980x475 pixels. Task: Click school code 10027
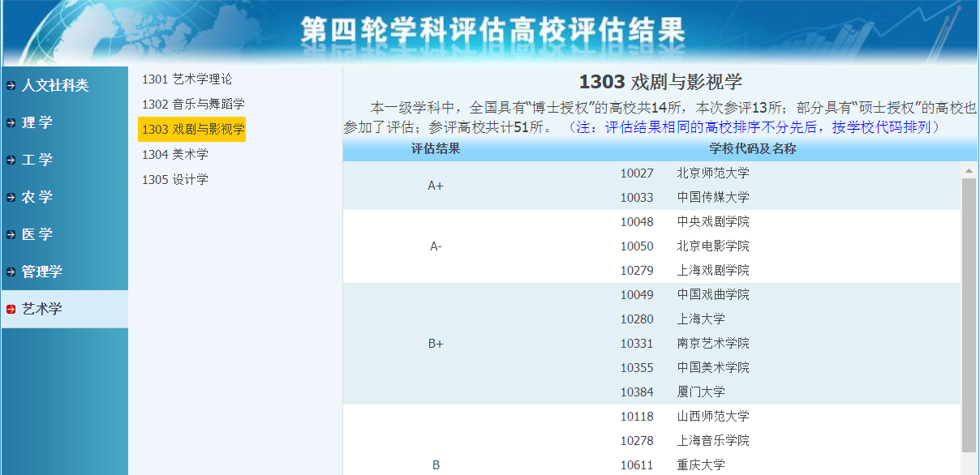(x=637, y=173)
